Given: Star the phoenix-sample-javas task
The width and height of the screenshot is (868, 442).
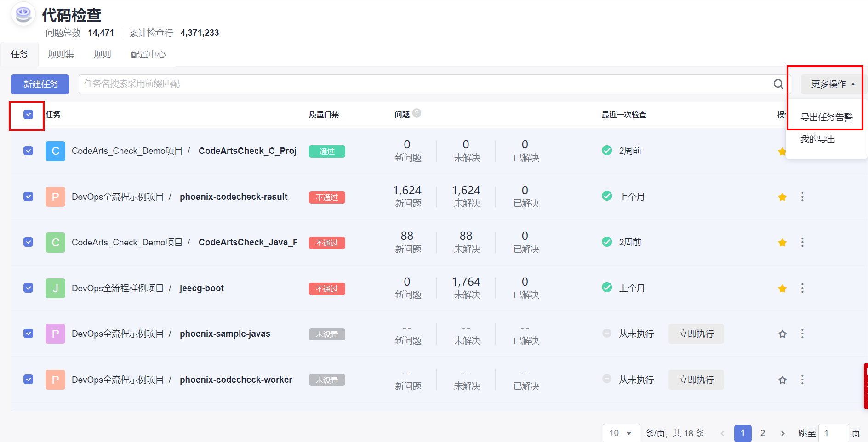Looking at the screenshot, I should click(x=782, y=334).
